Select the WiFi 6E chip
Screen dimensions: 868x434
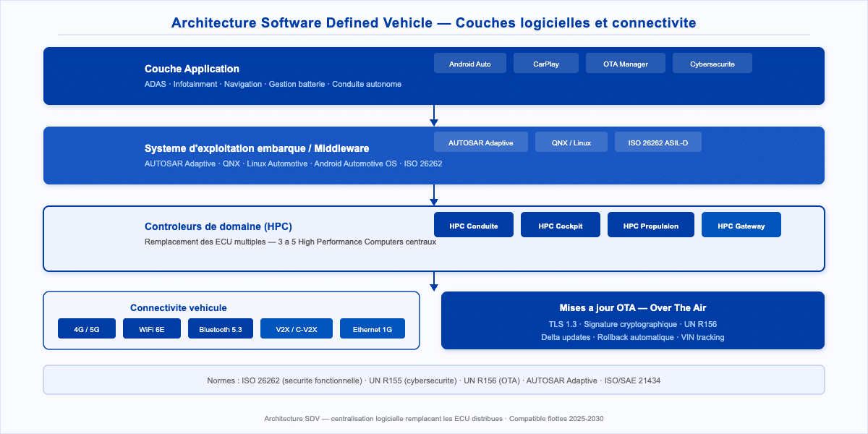(x=152, y=329)
